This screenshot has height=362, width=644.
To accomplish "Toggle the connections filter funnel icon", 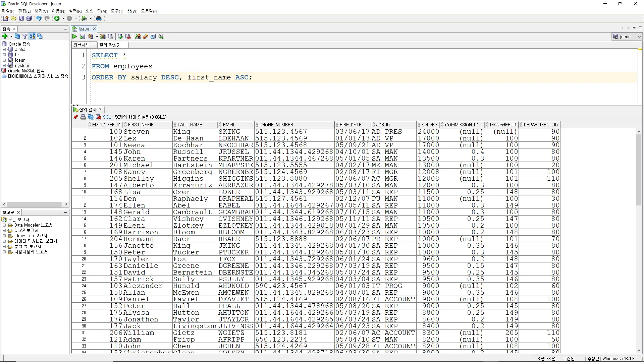I will point(24,36).
